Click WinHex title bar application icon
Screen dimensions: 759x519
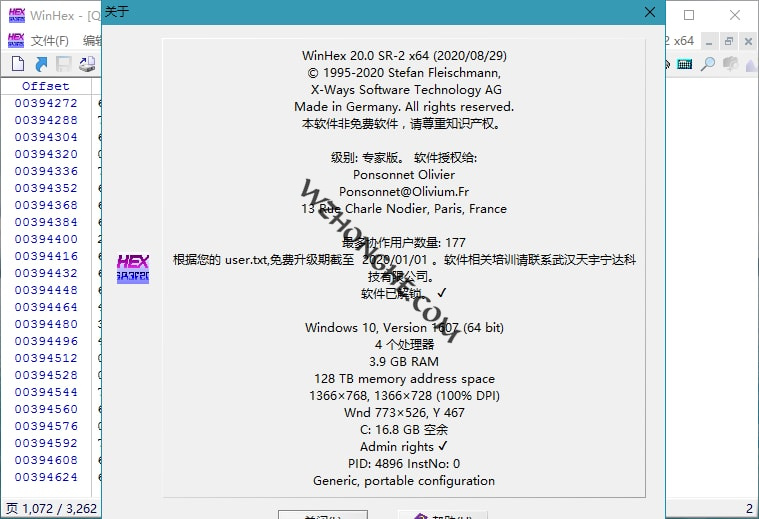coord(16,15)
